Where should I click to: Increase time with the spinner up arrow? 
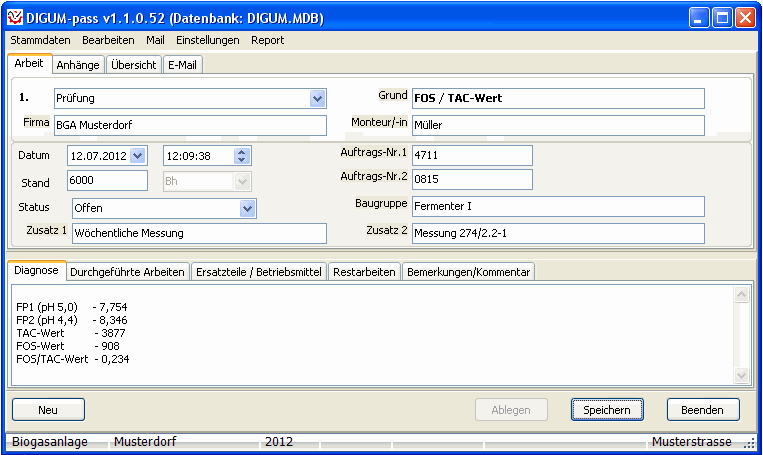click(x=241, y=151)
